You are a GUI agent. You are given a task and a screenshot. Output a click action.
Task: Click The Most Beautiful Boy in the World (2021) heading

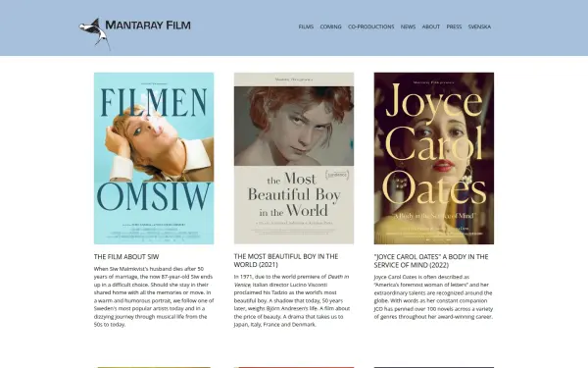tap(286, 261)
